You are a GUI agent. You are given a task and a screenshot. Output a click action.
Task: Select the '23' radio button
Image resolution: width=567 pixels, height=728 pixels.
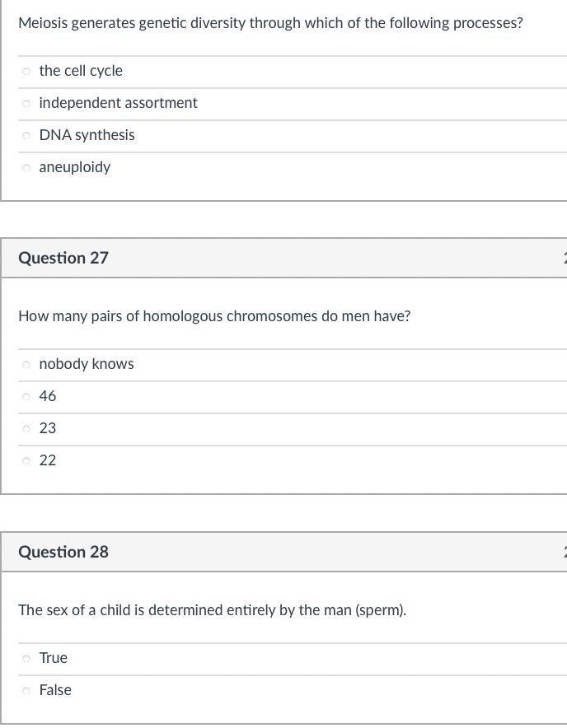click(27, 429)
